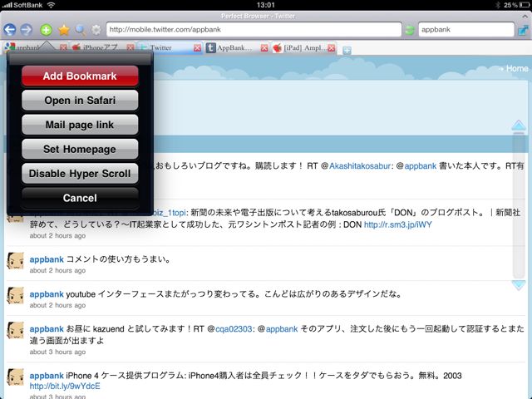
Task: Open the http://r.sm3.jp/iWY link
Action: pyautogui.click(x=397, y=224)
